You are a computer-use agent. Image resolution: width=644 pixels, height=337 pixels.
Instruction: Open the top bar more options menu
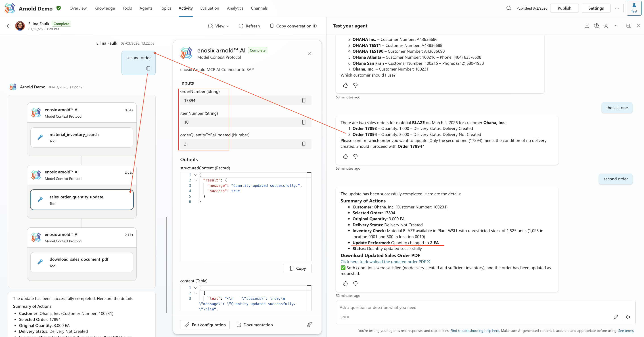[x=617, y=8]
